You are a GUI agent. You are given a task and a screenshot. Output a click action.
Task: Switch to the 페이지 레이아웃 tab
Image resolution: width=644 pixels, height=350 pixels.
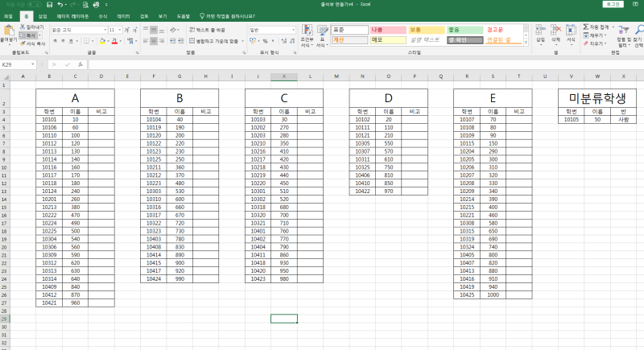point(72,16)
